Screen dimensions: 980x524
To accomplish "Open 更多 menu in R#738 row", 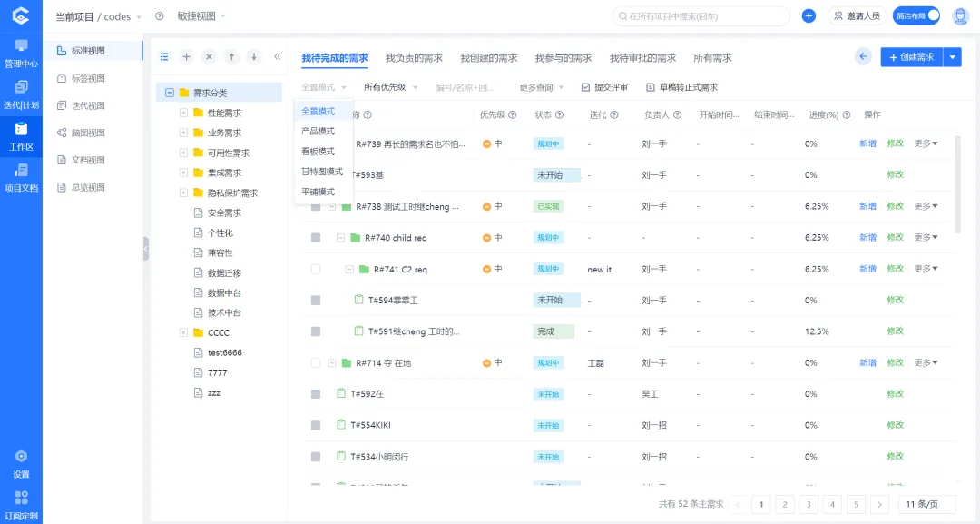I will point(926,206).
